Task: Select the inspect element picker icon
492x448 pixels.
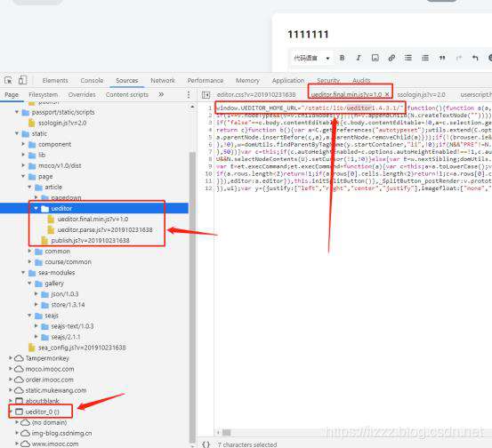Action: (9, 80)
